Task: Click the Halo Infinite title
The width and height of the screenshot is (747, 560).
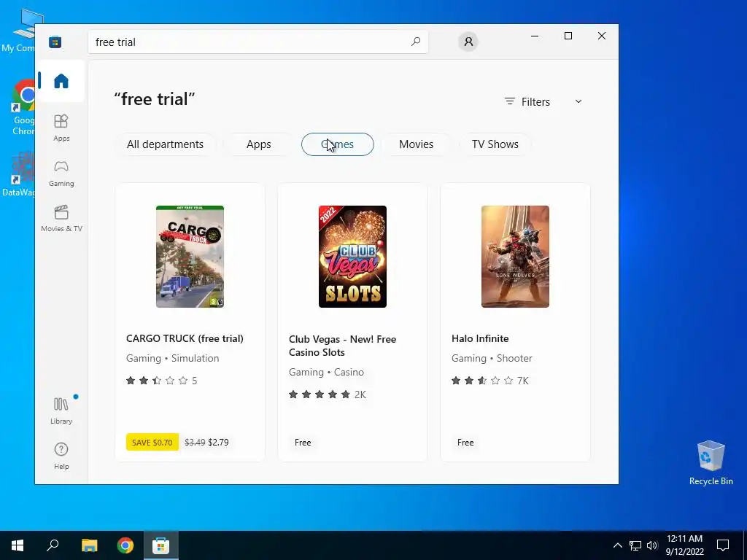Action: (480, 338)
